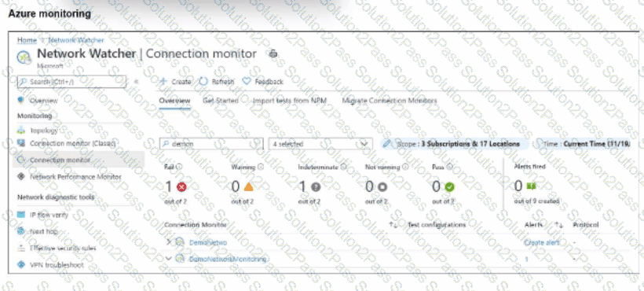The image size is (644, 291).
Task: Open the Migrate Connection Monitors tab
Action: pos(390,101)
